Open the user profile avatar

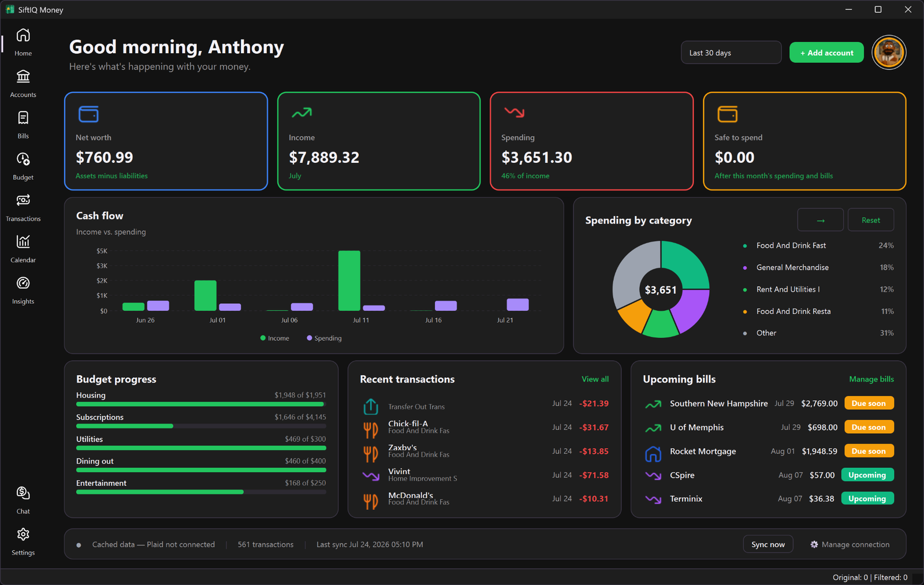[889, 53]
